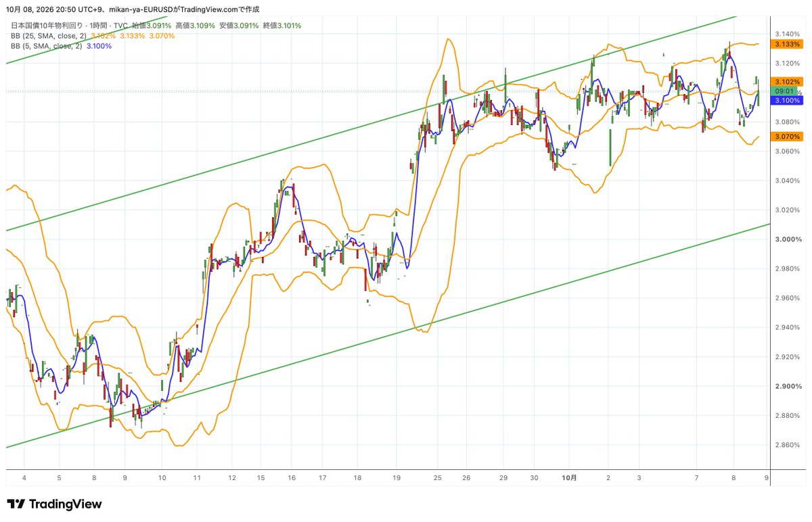Click orange 3.133% value in BB legend
This screenshot has height=522, width=812.
click(x=131, y=36)
